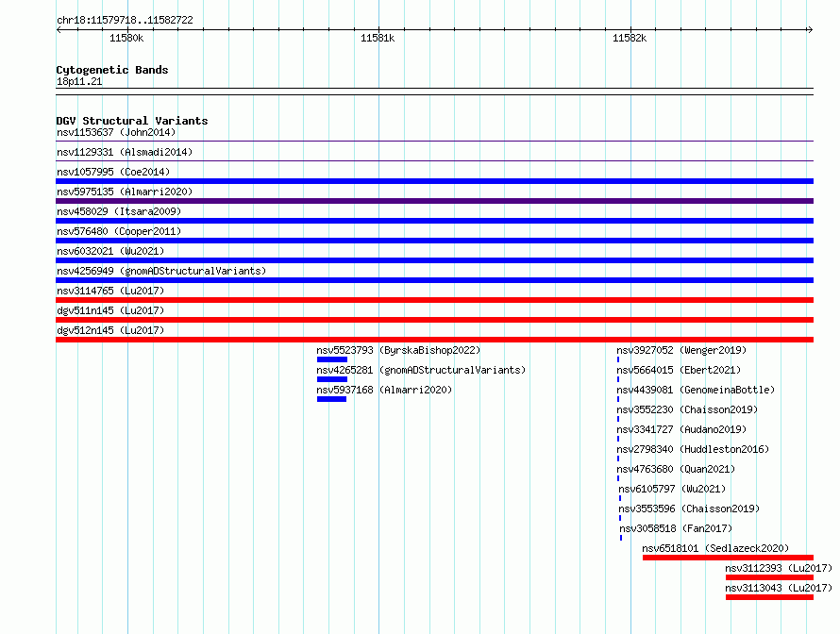Click the 11581k ruler tick label
This screenshot has width=840, height=634.
tap(378, 38)
